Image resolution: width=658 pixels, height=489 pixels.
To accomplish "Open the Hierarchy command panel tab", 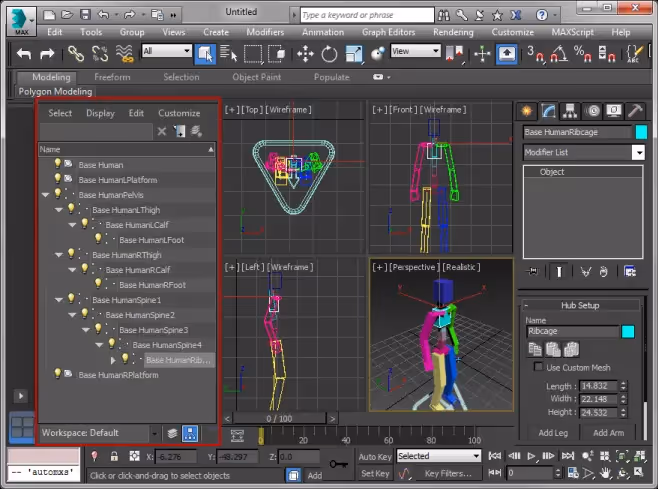I will 570,111.
